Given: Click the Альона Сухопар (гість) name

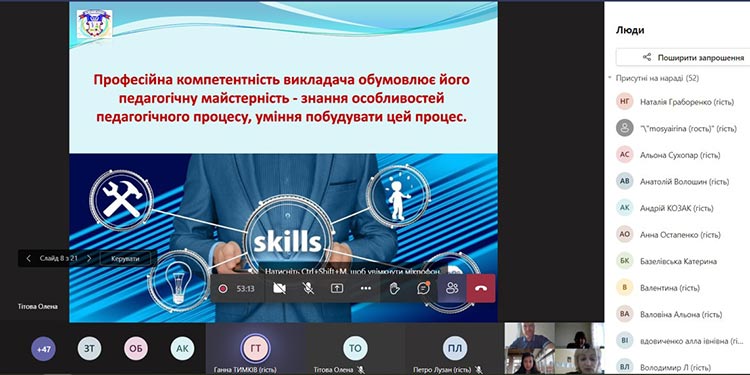Looking at the screenshot, I should 680,155.
